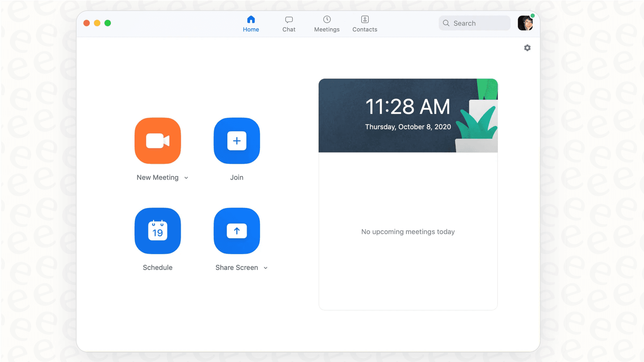The width and height of the screenshot is (644, 362).
Task: Open the Contacts icon
Action: [x=365, y=19]
